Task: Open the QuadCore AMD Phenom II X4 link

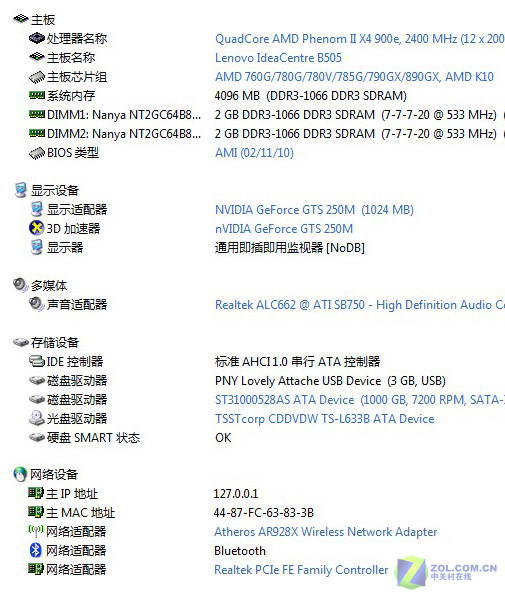Action: 359,39
